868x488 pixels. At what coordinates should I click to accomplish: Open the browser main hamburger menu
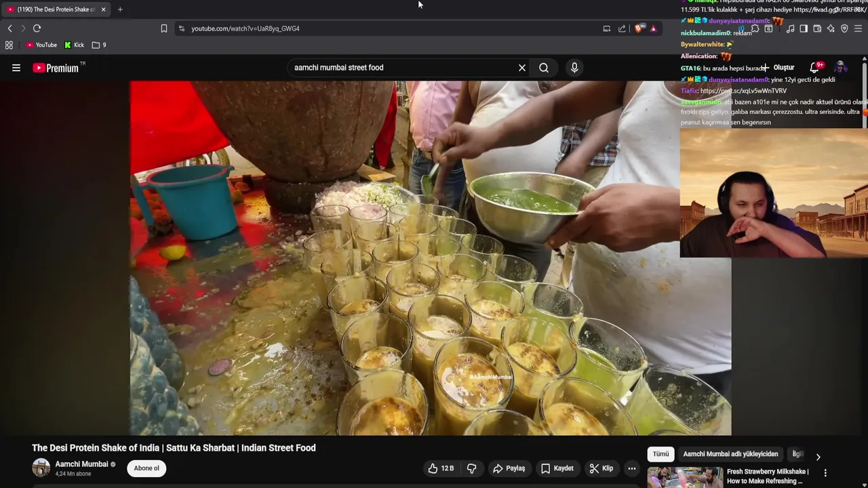[859, 28]
